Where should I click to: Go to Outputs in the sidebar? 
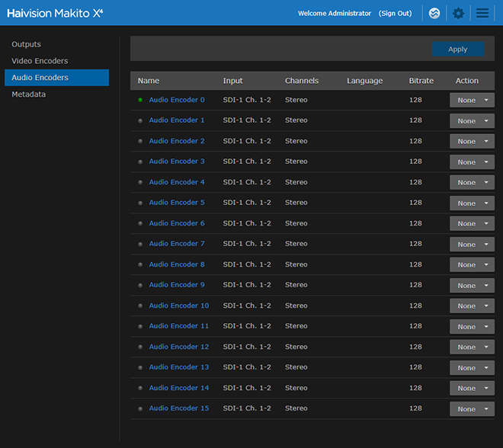click(27, 44)
